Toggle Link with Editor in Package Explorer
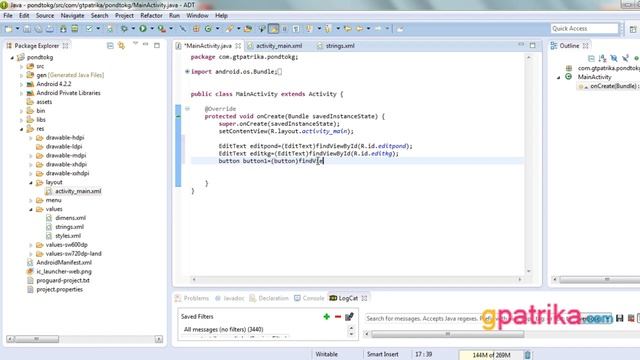640x360 pixels. [x=121, y=46]
